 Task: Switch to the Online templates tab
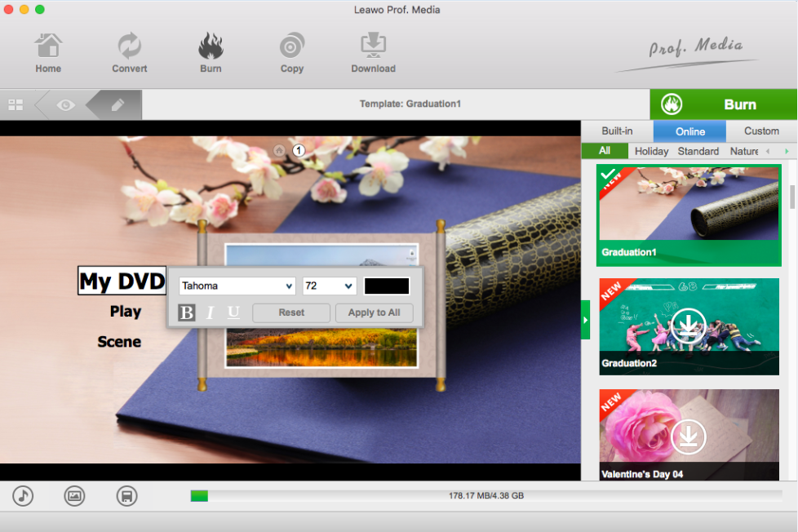[x=689, y=131]
